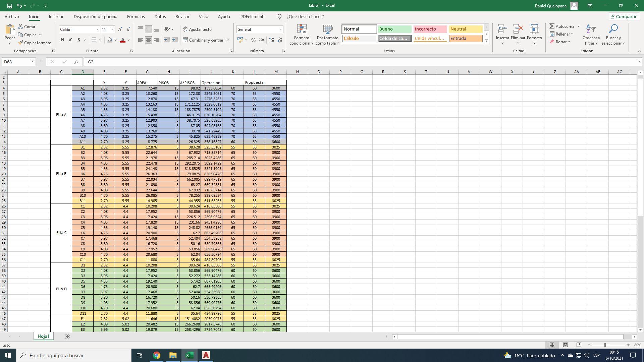The image size is (644, 362).
Task: Open the Name Box dropdown arrow
Action: (x=32, y=62)
